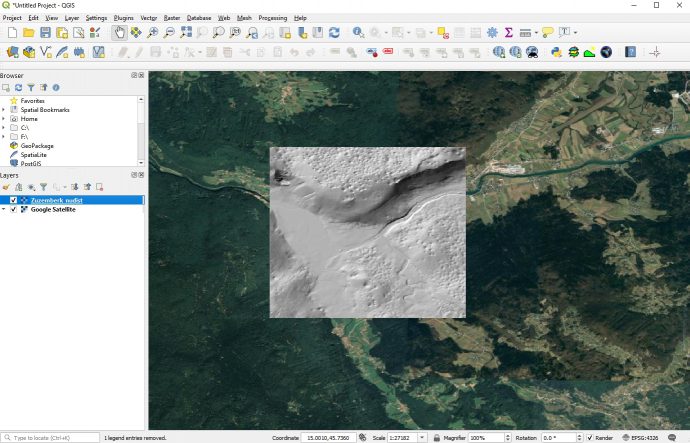
Task: Activate the Identify Features tool
Action: coord(356,33)
